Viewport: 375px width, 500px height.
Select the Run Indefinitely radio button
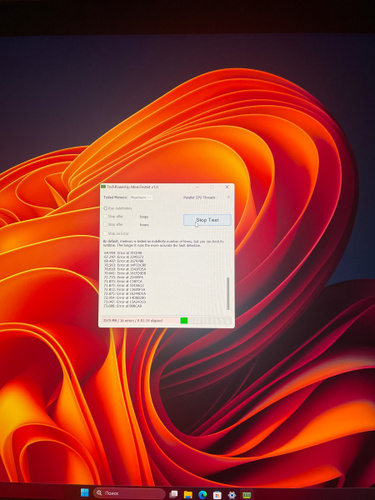click(105, 208)
